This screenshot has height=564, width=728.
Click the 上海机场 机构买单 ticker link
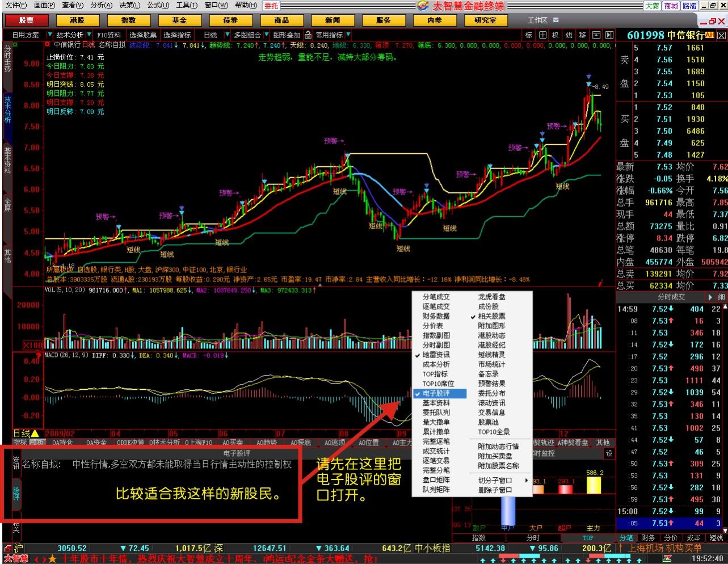pyautogui.click(x=664, y=548)
